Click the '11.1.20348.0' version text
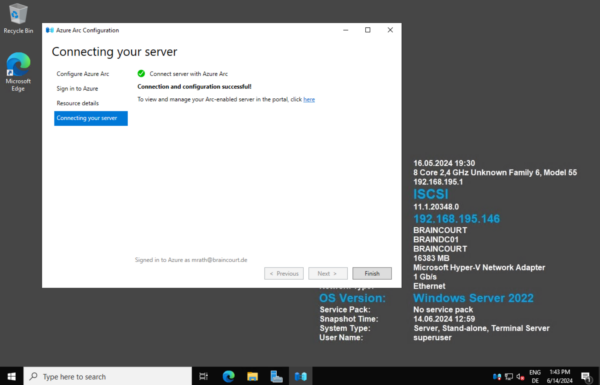Screen dimensions: 600x385 (x=436, y=207)
